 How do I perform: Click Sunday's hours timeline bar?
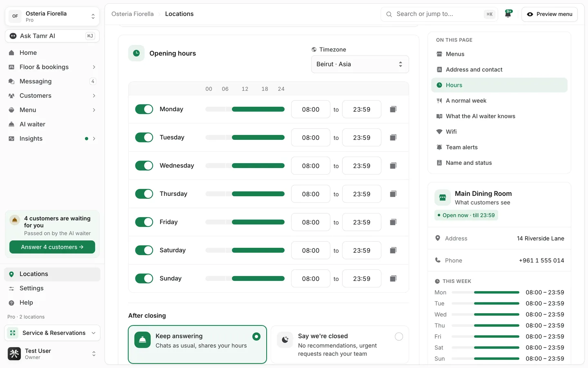coord(245,278)
